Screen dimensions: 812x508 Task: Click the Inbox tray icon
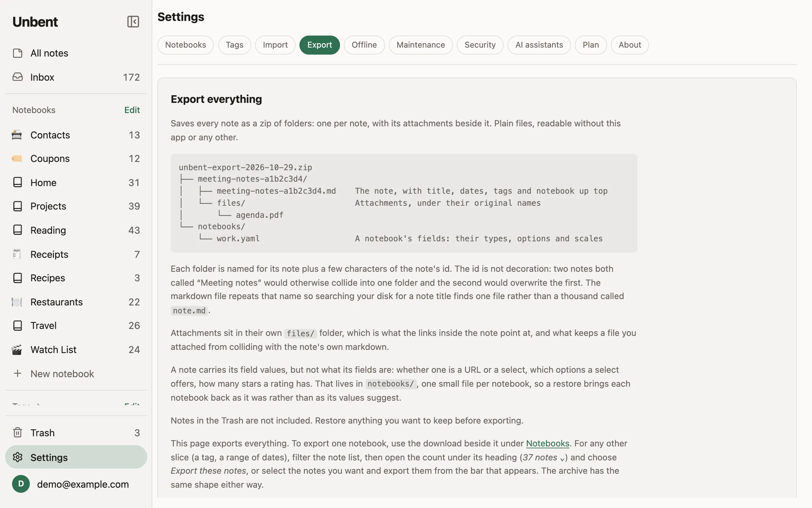click(17, 77)
